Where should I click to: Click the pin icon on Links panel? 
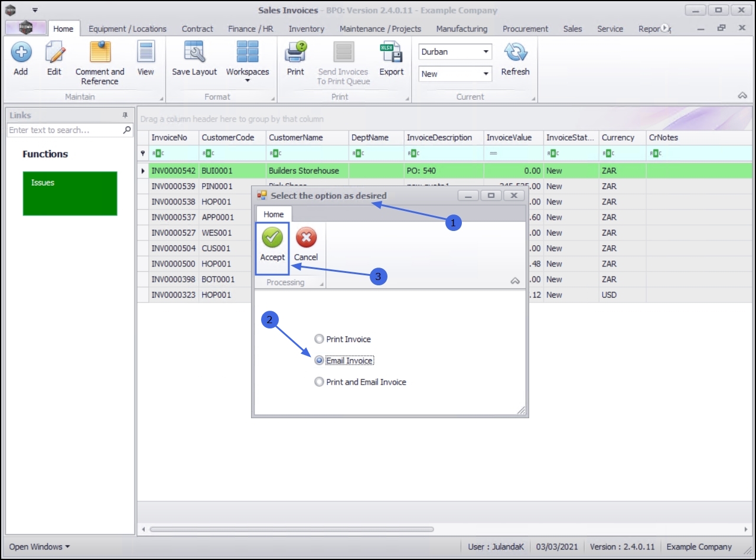coord(125,115)
